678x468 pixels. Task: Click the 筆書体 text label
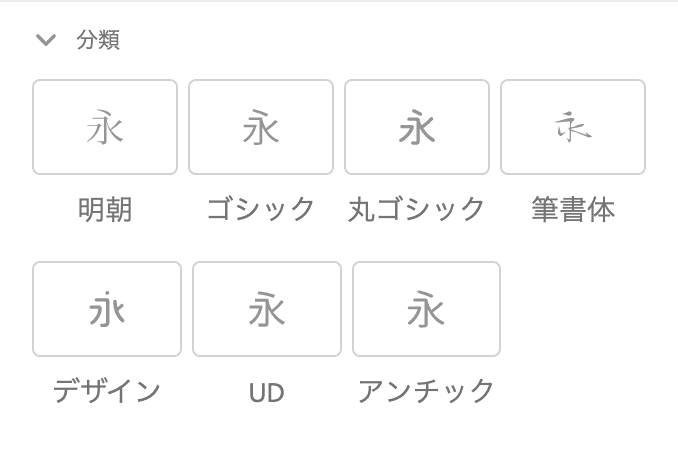[x=573, y=209]
